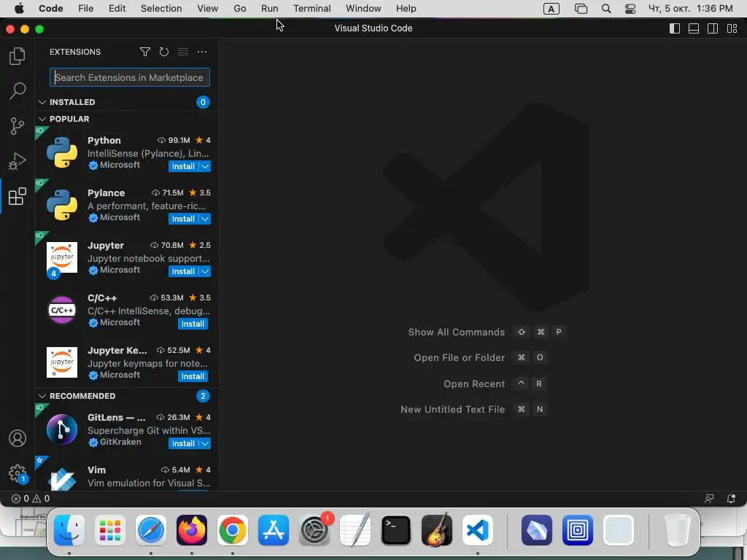
Task: Toggle primary side bar layout icon
Action: coord(675,28)
